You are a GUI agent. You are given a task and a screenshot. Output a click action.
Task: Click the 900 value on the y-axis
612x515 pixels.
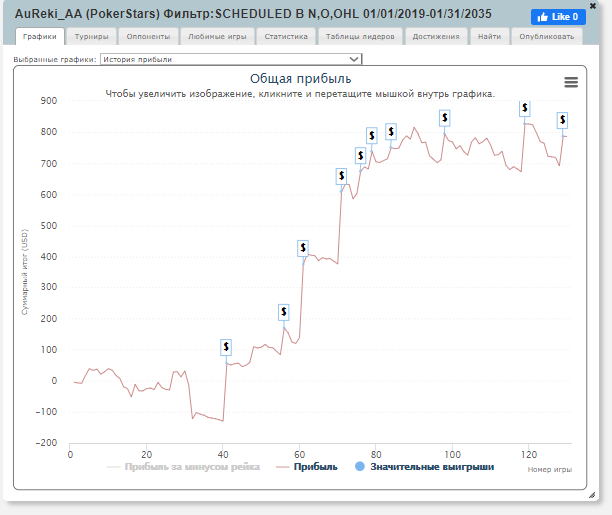pos(49,101)
